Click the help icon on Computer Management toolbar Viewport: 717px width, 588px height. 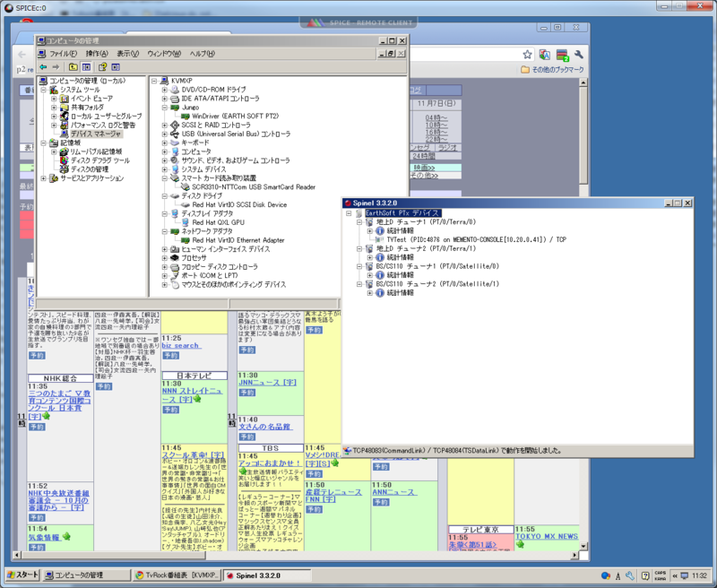(101, 65)
